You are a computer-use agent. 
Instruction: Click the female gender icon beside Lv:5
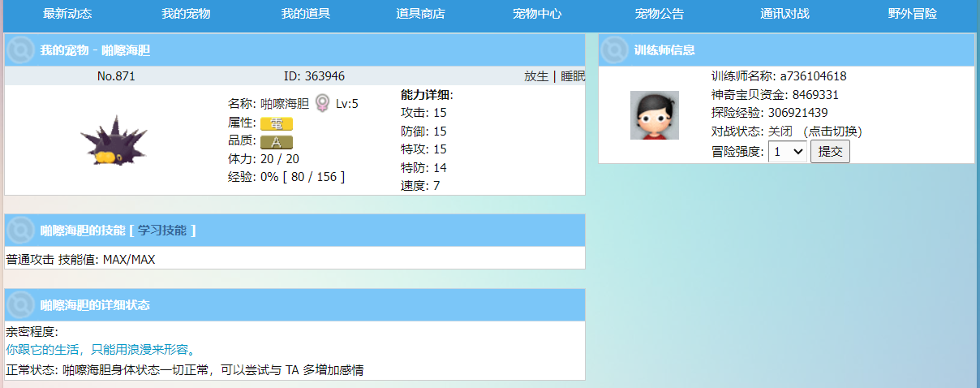coord(322,103)
